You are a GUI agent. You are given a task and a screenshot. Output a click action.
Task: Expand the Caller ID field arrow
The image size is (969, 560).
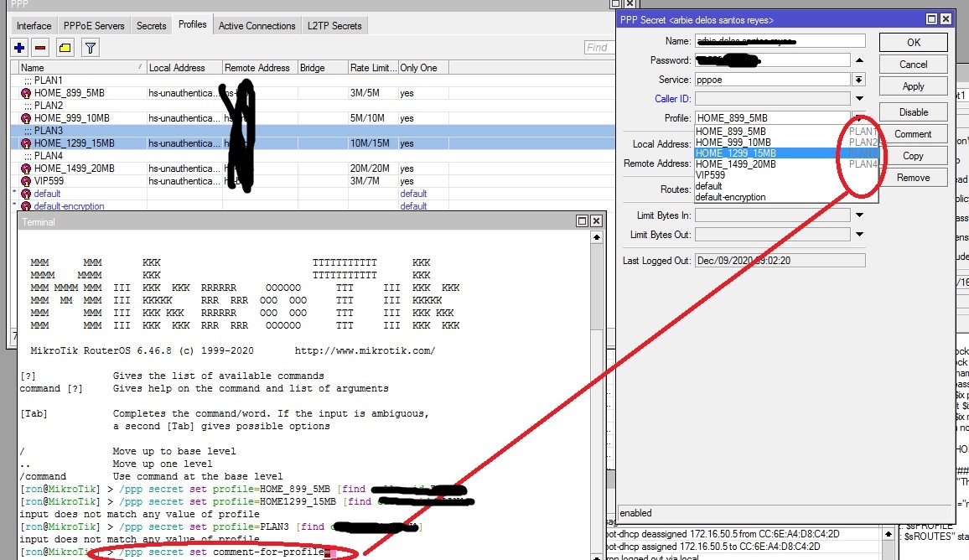tap(858, 99)
